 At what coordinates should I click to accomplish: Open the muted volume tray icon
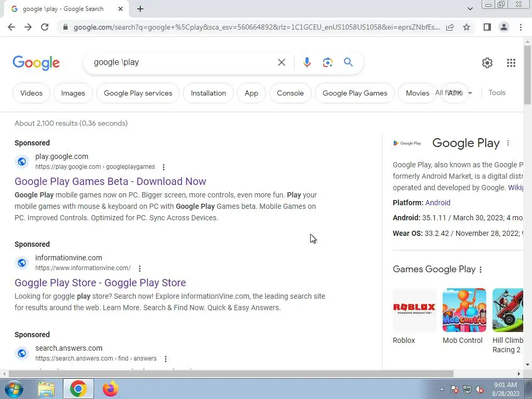click(480, 390)
